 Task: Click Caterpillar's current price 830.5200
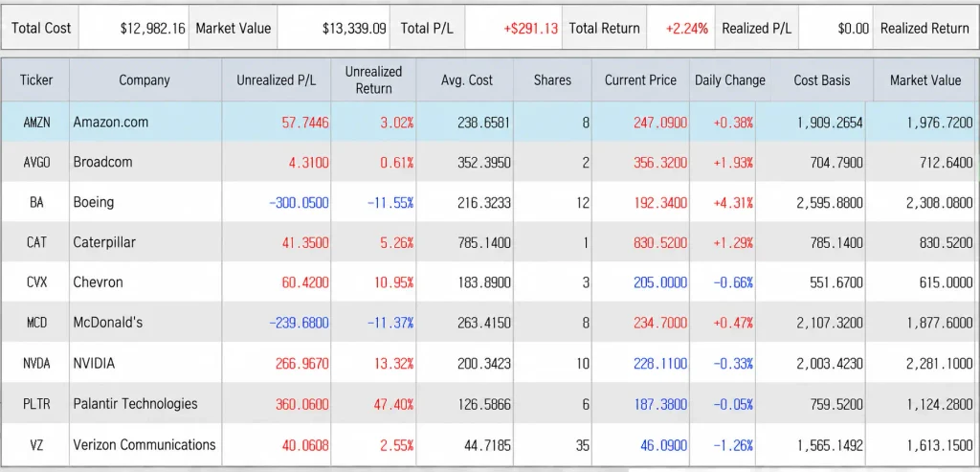(660, 242)
